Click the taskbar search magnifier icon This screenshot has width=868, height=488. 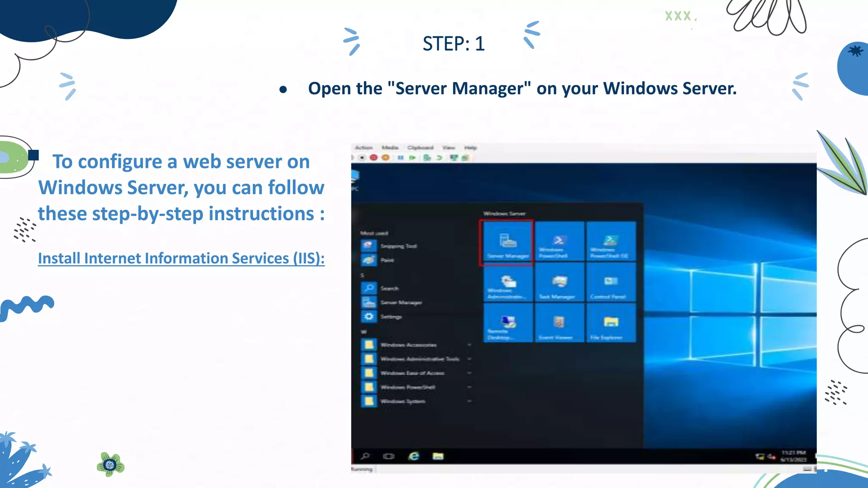pos(365,456)
